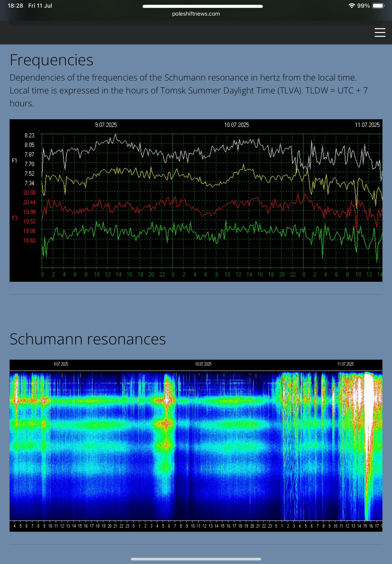
Task: Tap the 11.07.2025 label on spectrogram
Action: tap(345, 364)
